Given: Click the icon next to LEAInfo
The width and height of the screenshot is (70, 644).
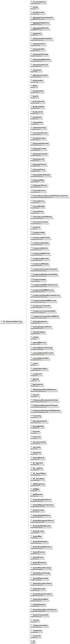Looking at the screenshot, I should pyautogui.click(x=31, y=337).
